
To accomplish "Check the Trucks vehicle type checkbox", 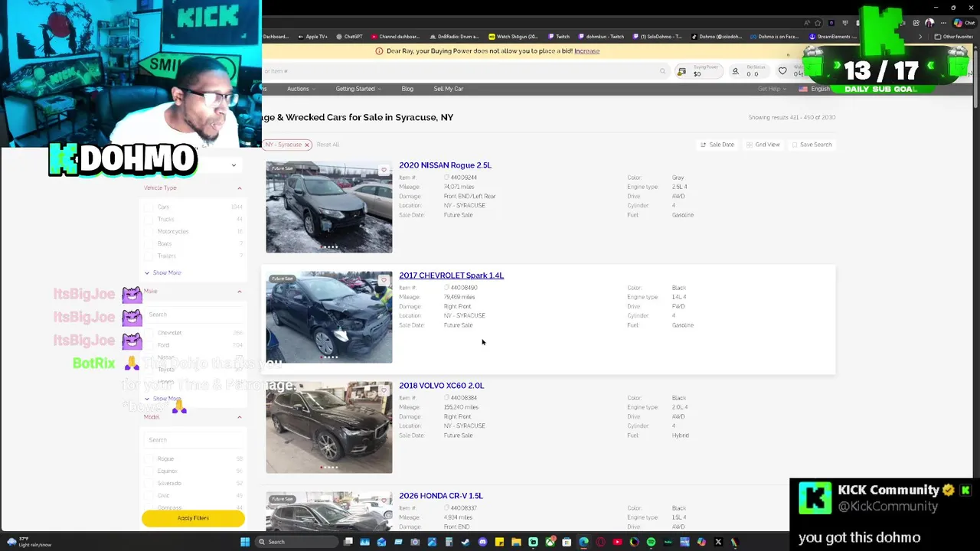I will pos(149,219).
